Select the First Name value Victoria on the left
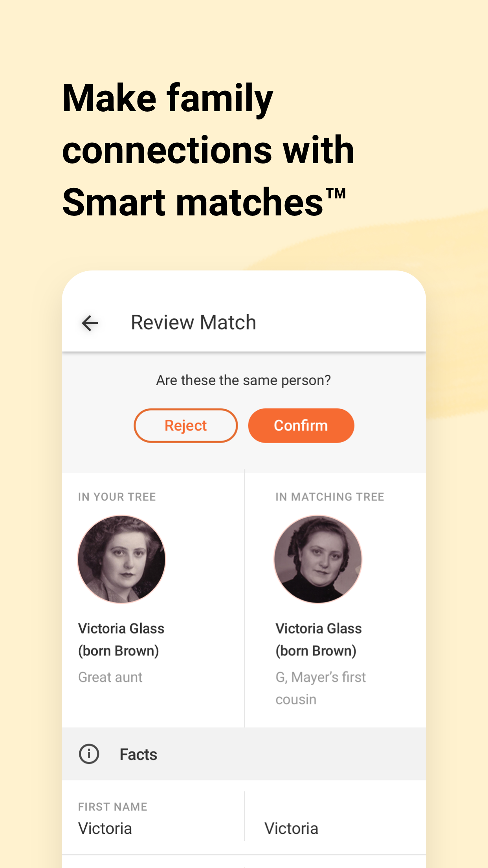Image resolution: width=488 pixels, height=868 pixels. tap(105, 828)
